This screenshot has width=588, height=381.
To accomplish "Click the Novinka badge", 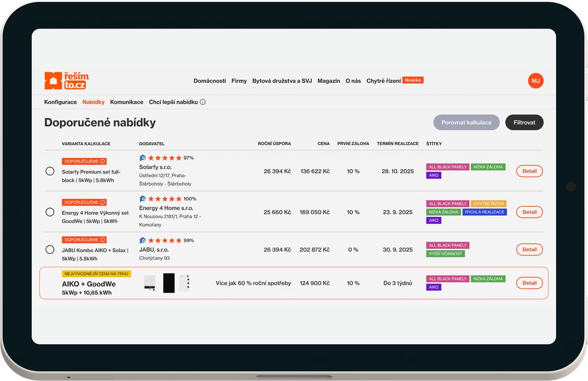I will (x=413, y=80).
